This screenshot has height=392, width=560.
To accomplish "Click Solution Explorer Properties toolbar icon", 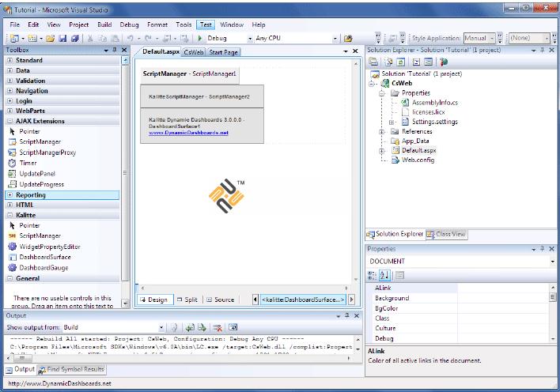I will click(373, 62).
